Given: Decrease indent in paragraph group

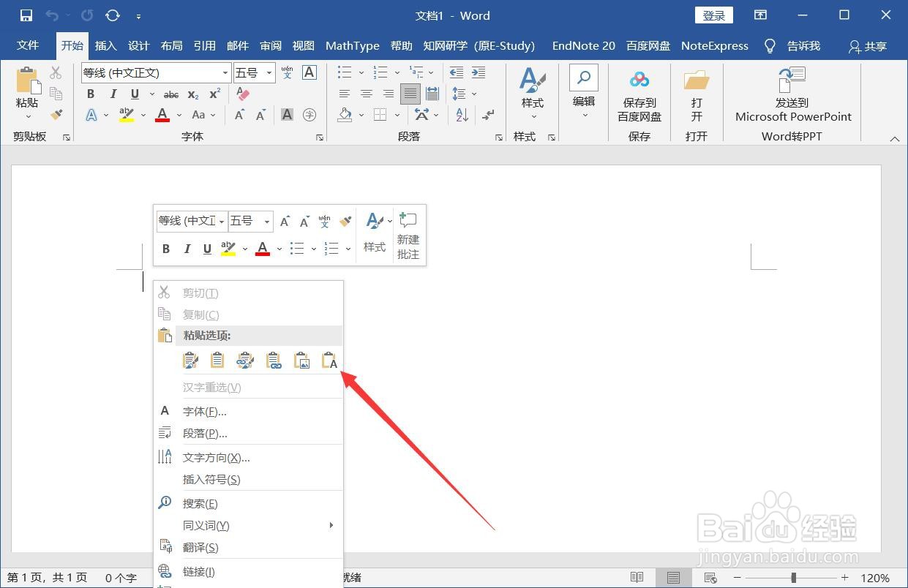Looking at the screenshot, I should (456, 72).
